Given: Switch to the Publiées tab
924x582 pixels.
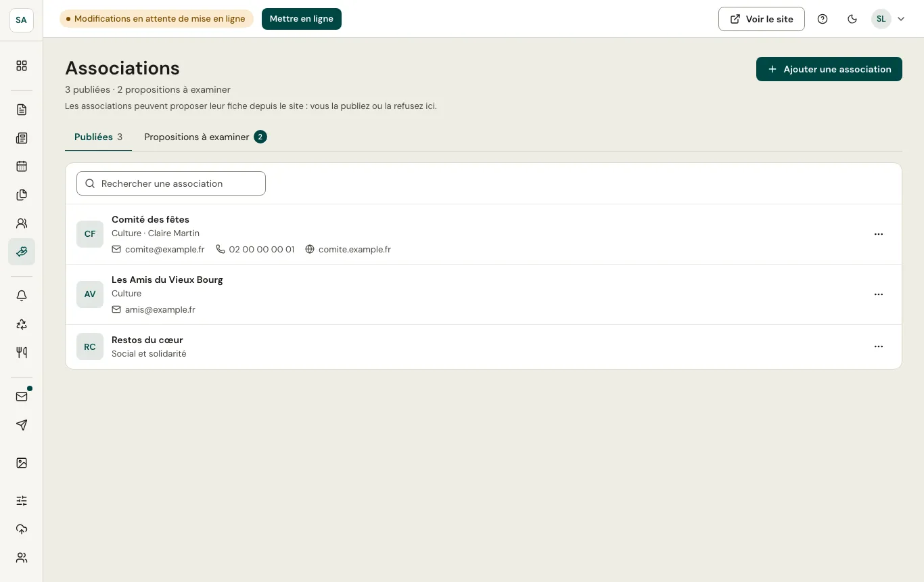Looking at the screenshot, I should click(x=98, y=137).
